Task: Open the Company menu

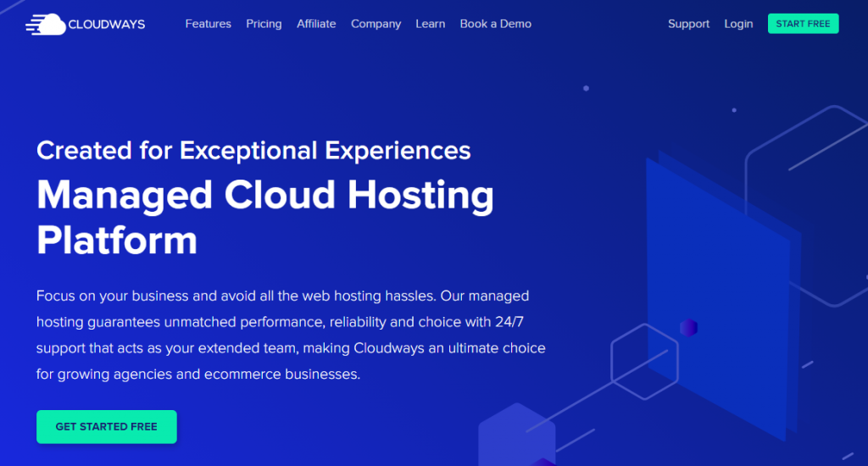Action: point(376,24)
